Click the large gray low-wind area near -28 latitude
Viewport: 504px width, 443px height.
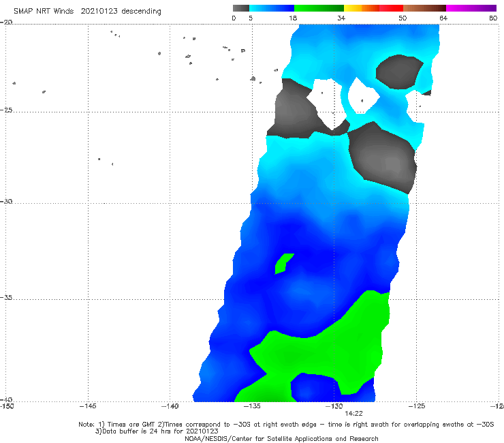click(x=384, y=157)
